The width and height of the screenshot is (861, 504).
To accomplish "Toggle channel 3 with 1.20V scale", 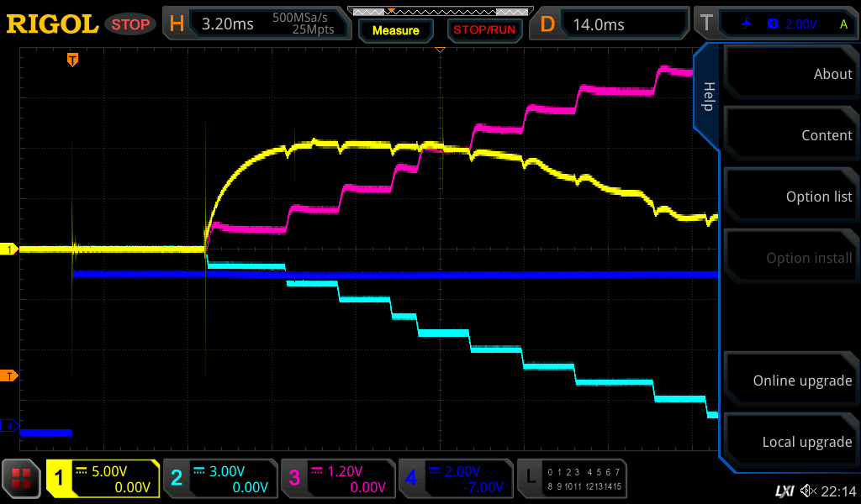I will click(338, 479).
